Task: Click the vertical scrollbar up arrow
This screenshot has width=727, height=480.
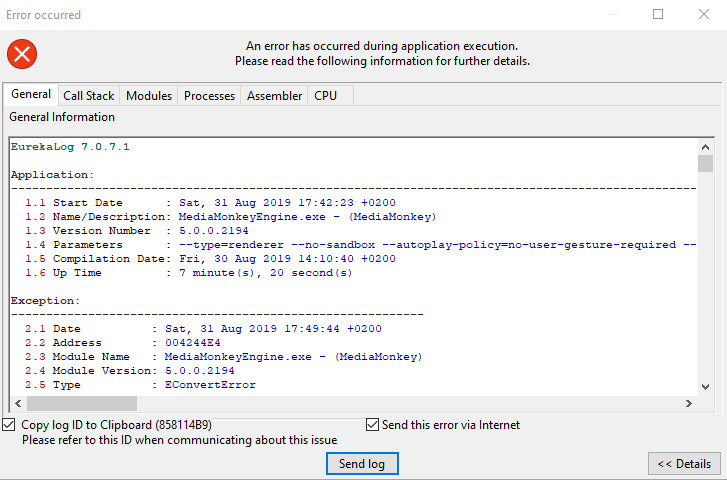Action: point(705,146)
